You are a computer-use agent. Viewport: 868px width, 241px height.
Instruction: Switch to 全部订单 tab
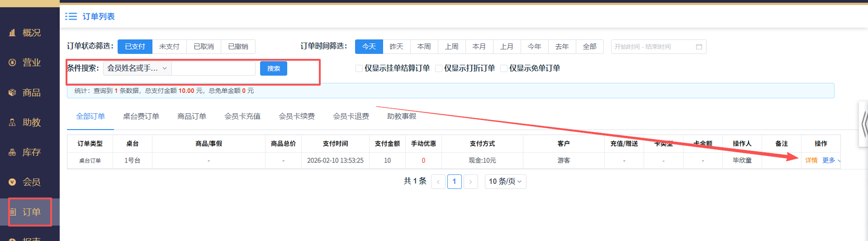(x=90, y=116)
